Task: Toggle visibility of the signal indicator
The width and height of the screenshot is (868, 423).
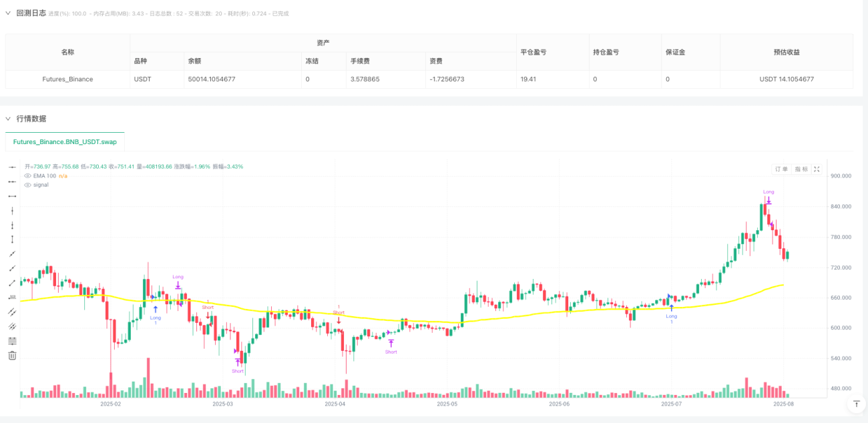Action: tap(28, 185)
